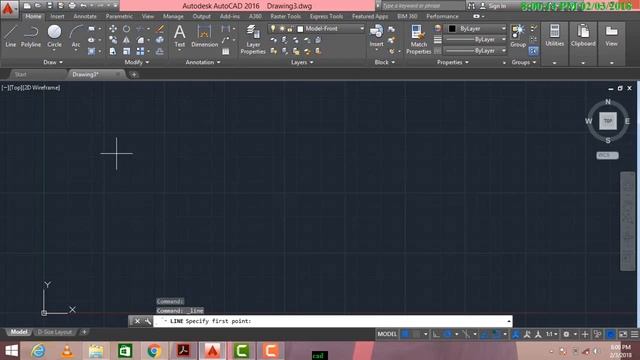Select the Text annotation tool

[x=180, y=36]
